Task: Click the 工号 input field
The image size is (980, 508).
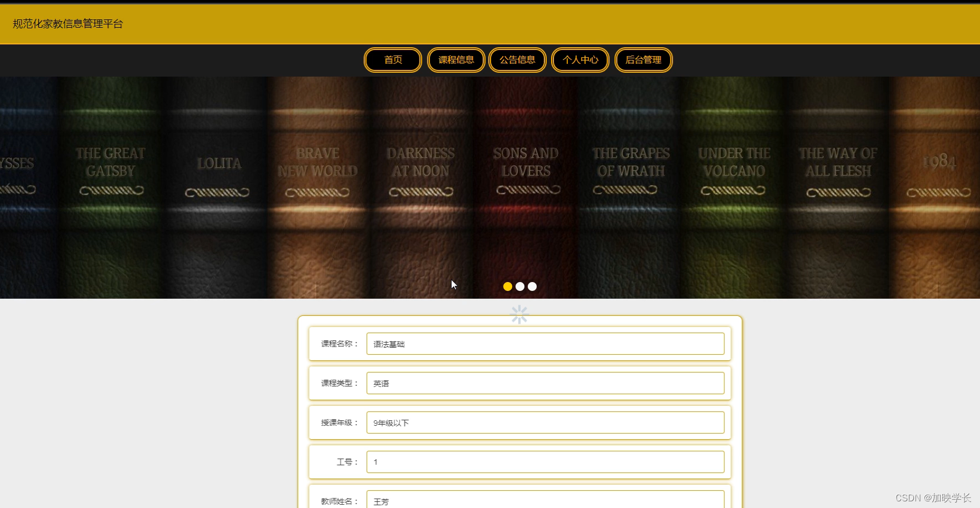Action: pos(546,462)
